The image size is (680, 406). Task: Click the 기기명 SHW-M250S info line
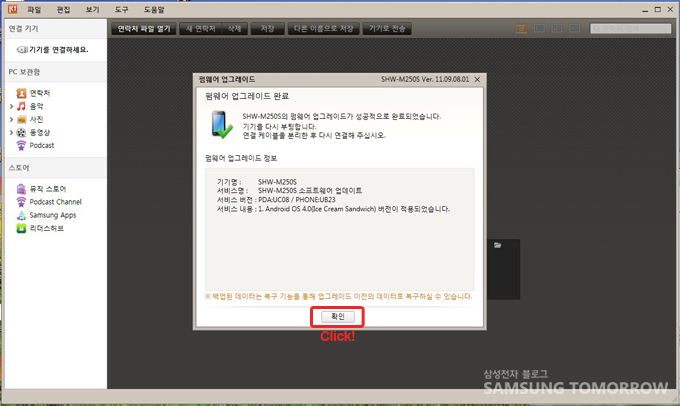pos(257,182)
